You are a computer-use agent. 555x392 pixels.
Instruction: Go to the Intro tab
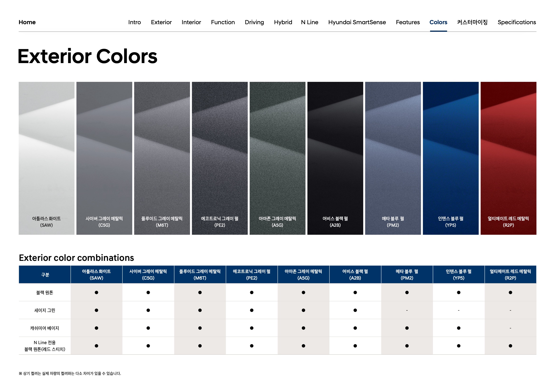(x=134, y=22)
